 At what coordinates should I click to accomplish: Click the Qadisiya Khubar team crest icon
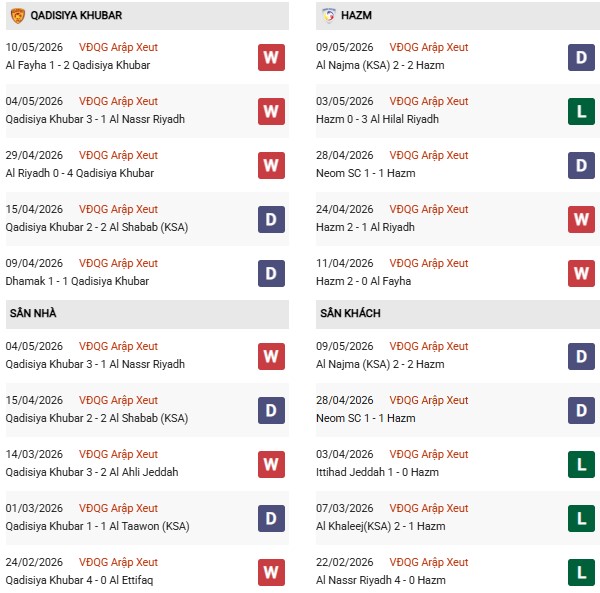coord(18,16)
